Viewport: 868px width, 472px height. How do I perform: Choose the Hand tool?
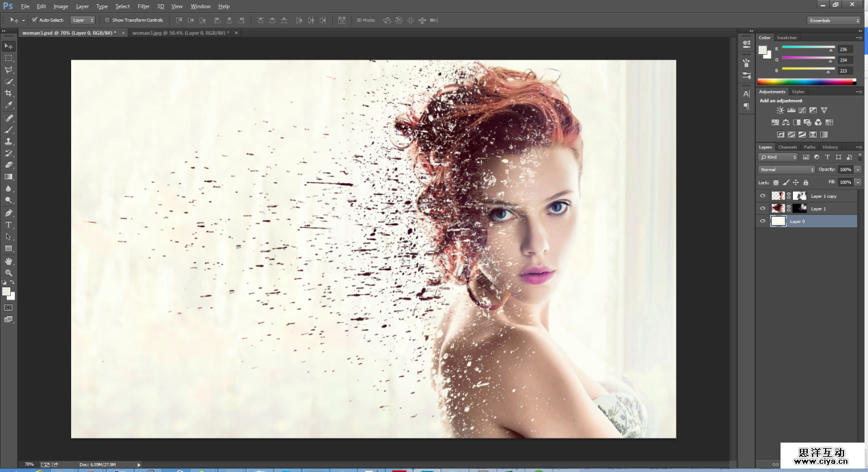(x=9, y=261)
